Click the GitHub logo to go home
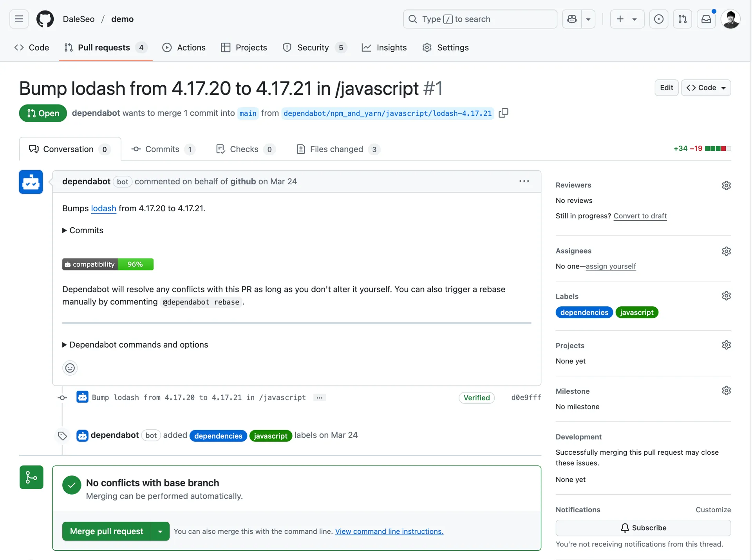Viewport: 752px width, 560px height. click(45, 19)
